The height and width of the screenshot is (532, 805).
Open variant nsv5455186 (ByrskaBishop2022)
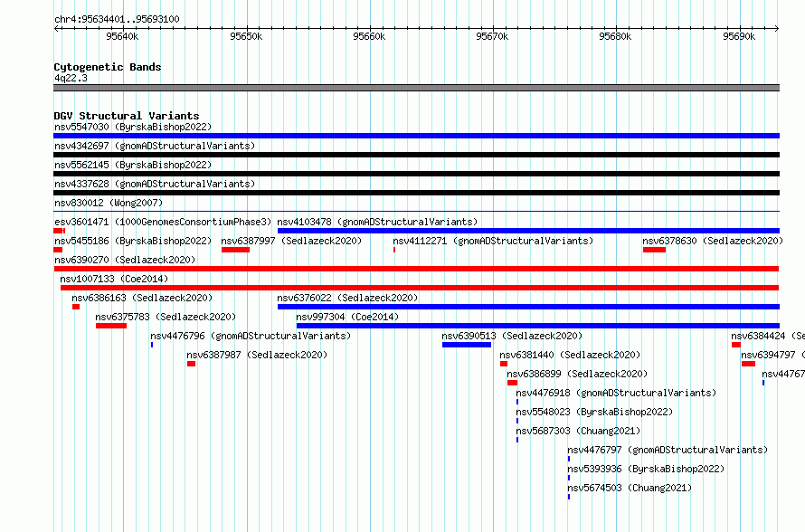click(133, 241)
